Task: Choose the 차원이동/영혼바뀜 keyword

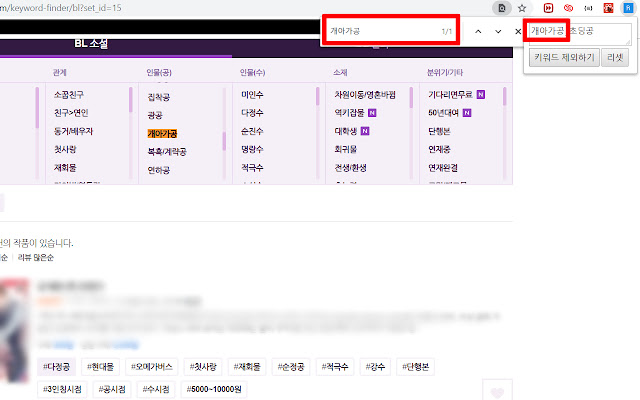Action: coord(365,95)
